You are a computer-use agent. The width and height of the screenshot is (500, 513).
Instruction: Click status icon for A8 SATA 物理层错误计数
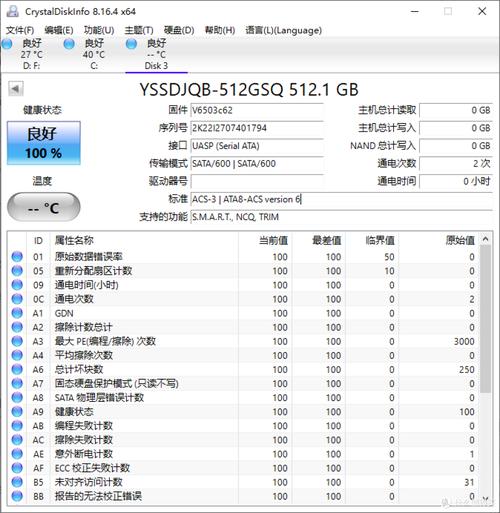point(17,398)
